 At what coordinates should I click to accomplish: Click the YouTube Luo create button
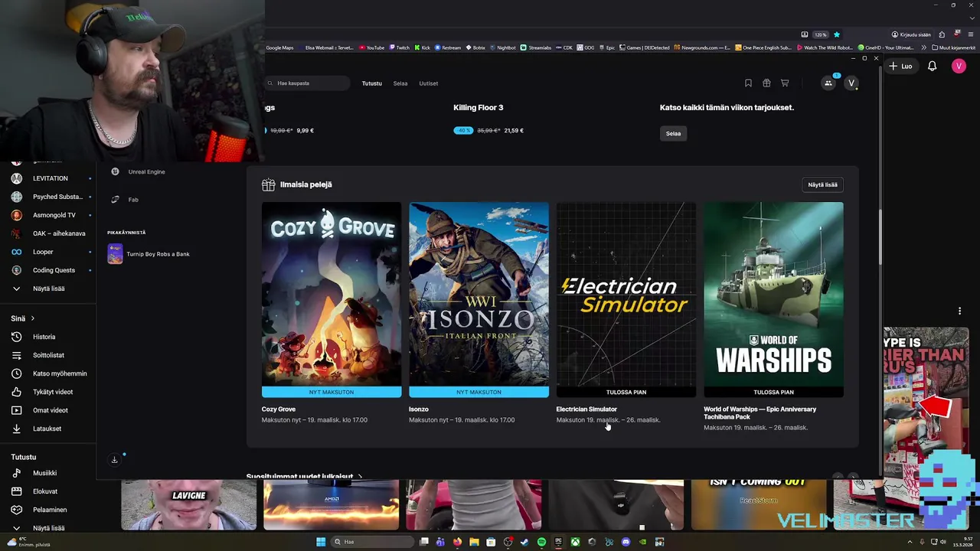pos(900,66)
